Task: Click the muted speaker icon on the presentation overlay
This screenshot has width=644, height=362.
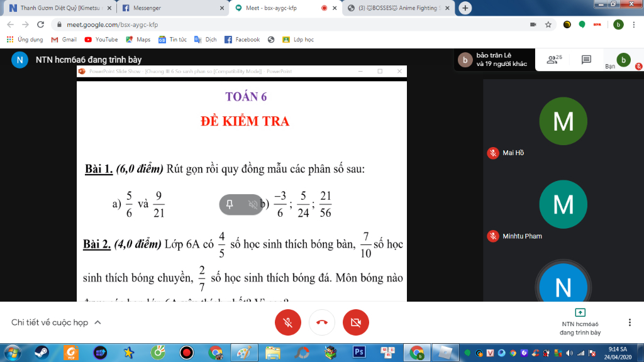Action: tap(253, 204)
